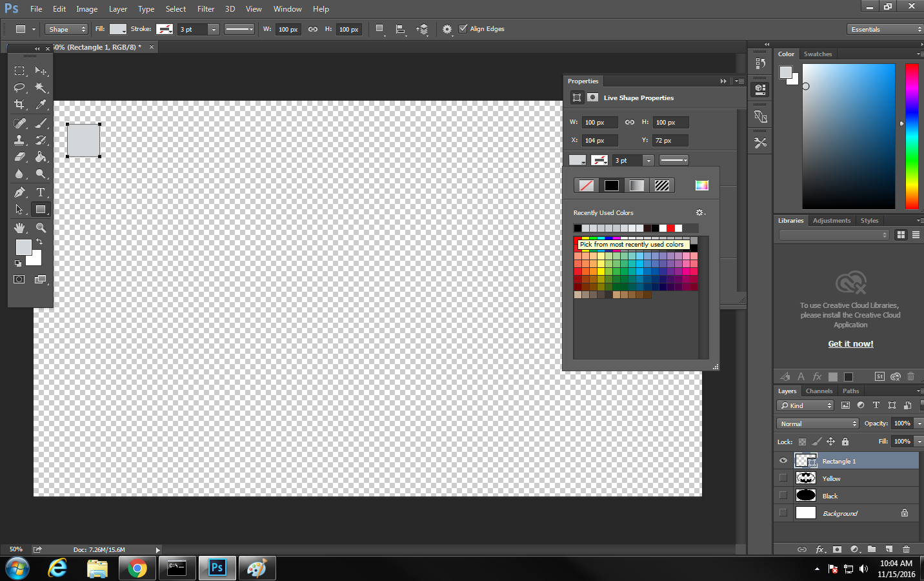Select the Eraser tool
Viewport: 924px width, 581px height.
pyautogui.click(x=20, y=156)
